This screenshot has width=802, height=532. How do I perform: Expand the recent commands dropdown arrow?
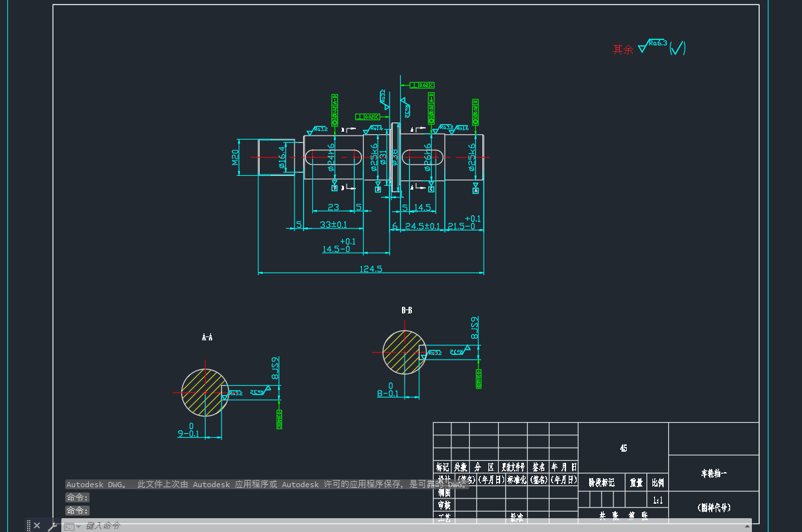[x=78, y=526]
